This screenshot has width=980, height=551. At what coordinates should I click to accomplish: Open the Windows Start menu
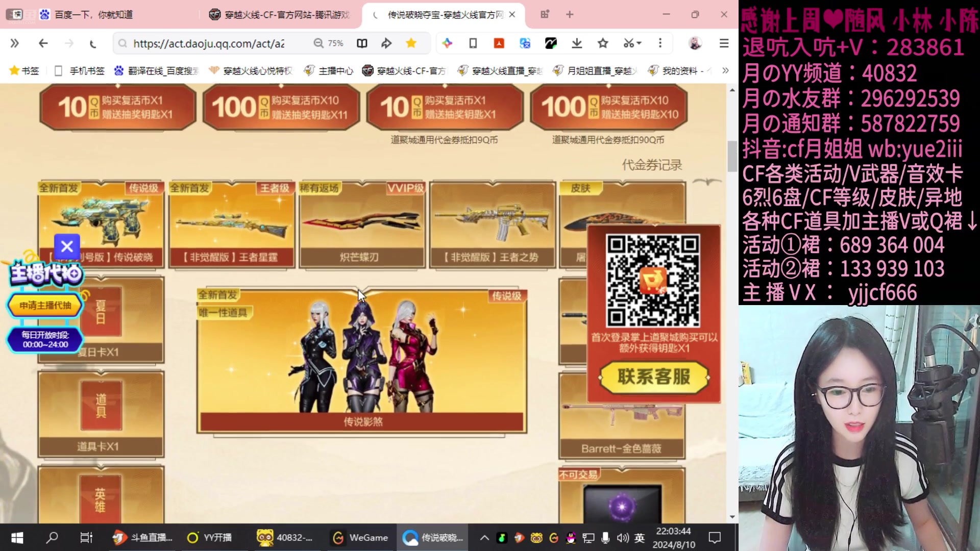[x=17, y=538]
